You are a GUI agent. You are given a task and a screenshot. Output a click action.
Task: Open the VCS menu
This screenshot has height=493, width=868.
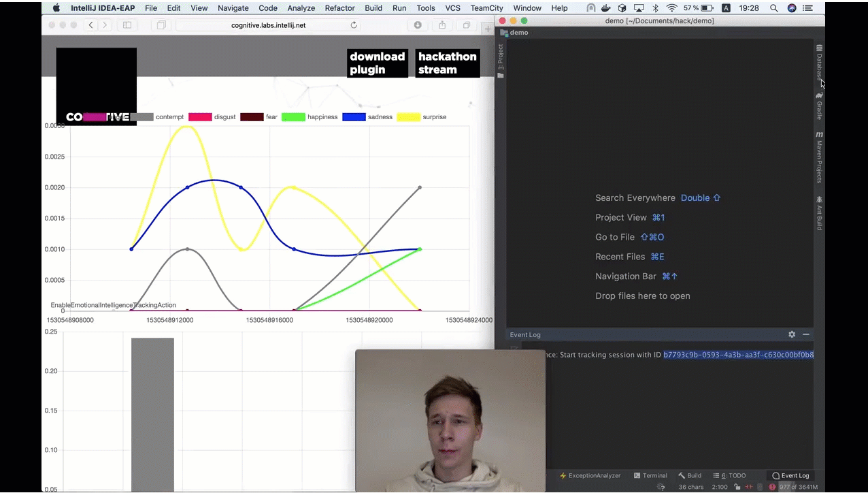[x=452, y=8]
